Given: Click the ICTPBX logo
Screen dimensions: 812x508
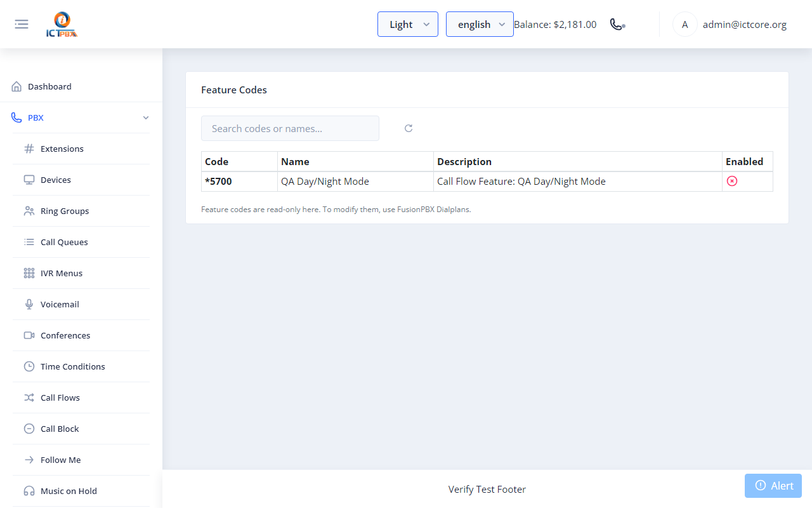Looking at the screenshot, I should click(62, 25).
